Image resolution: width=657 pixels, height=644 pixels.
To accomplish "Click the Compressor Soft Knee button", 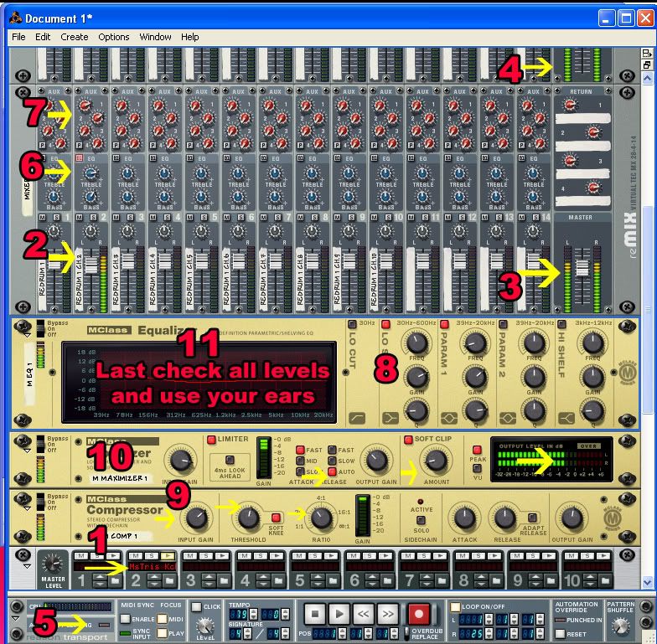I will tap(274, 518).
